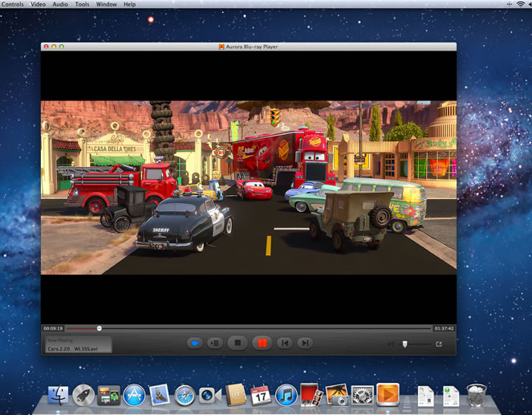Expand the Audio menu
This screenshot has width=532, height=415.
(60, 5)
